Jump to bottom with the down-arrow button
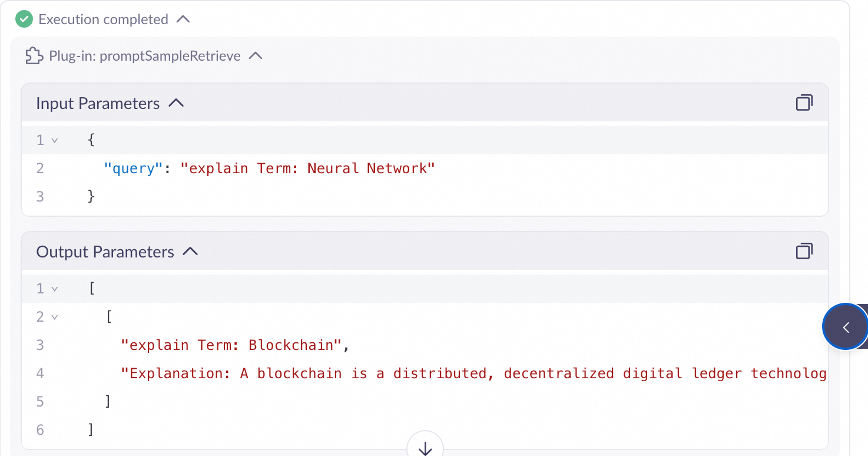 [425, 447]
